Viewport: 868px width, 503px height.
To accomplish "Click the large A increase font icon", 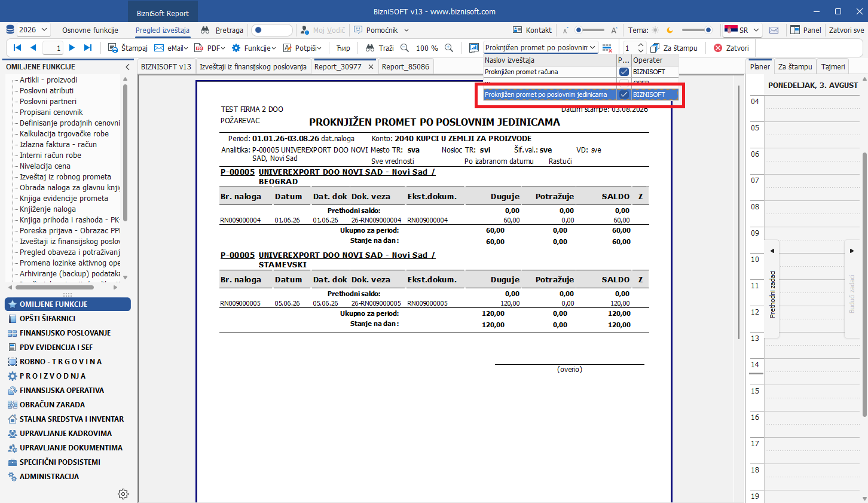I will coord(614,30).
